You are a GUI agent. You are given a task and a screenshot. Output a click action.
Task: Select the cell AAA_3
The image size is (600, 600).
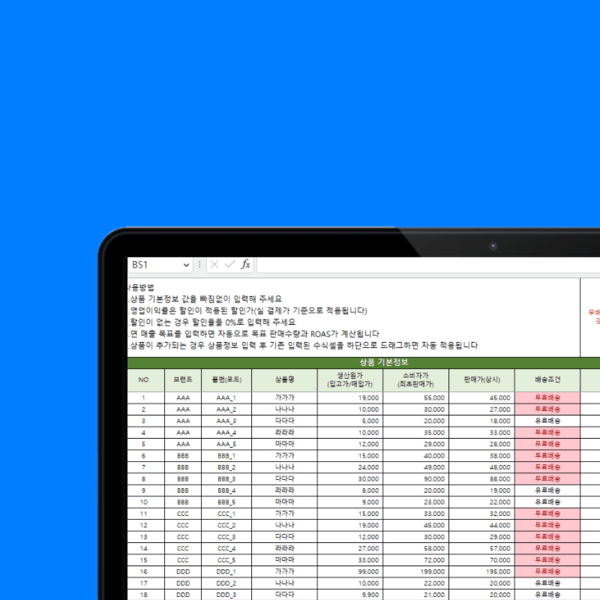[227, 421]
